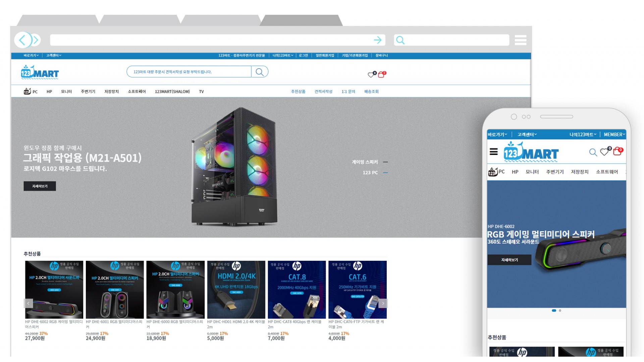The width and height of the screenshot is (644, 362).
Task: Tap the mobile 저장장치 category tab
Action: click(580, 172)
